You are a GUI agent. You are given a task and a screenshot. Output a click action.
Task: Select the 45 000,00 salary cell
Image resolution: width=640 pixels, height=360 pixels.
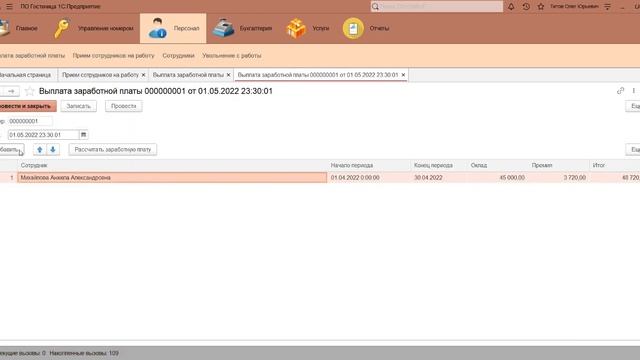pyautogui.click(x=498, y=178)
